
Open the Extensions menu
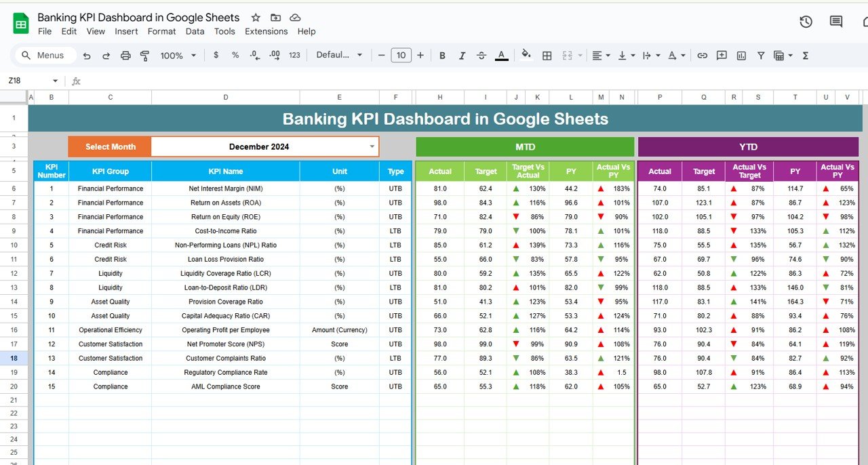coord(266,31)
